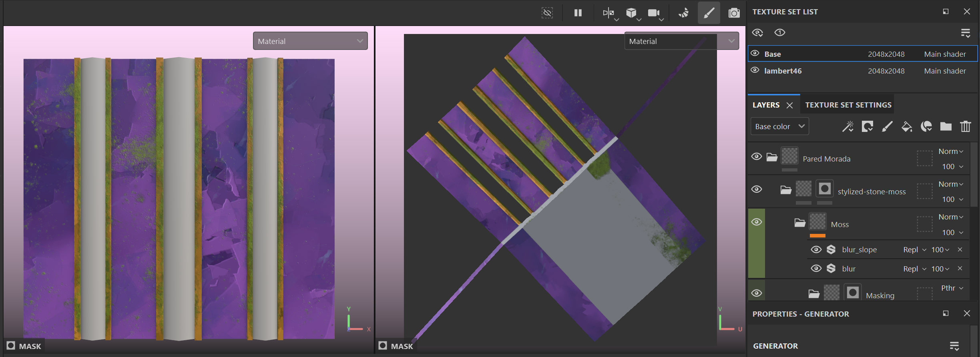The height and width of the screenshot is (357, 980).
Task: Open the Masking Pthr blending dropdown
Action: coord(952,288)
